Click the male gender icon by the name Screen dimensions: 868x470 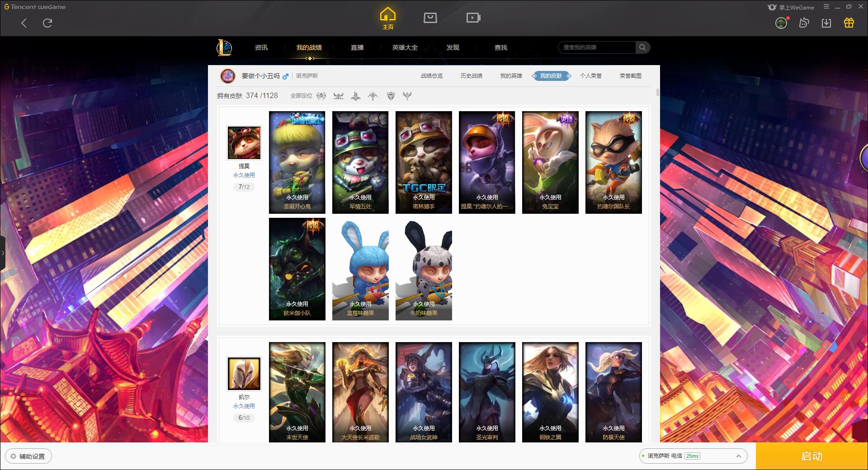[285, 76]
